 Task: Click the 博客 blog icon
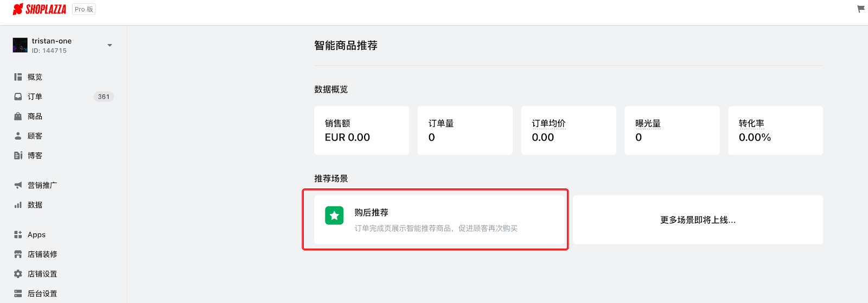pos(18,155)
